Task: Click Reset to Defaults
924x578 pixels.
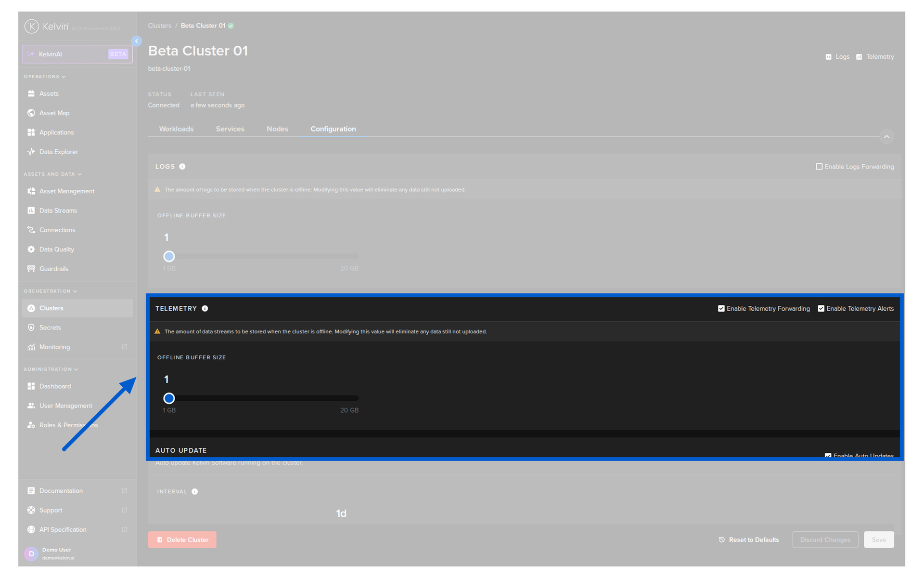Action: pos(749,539)
